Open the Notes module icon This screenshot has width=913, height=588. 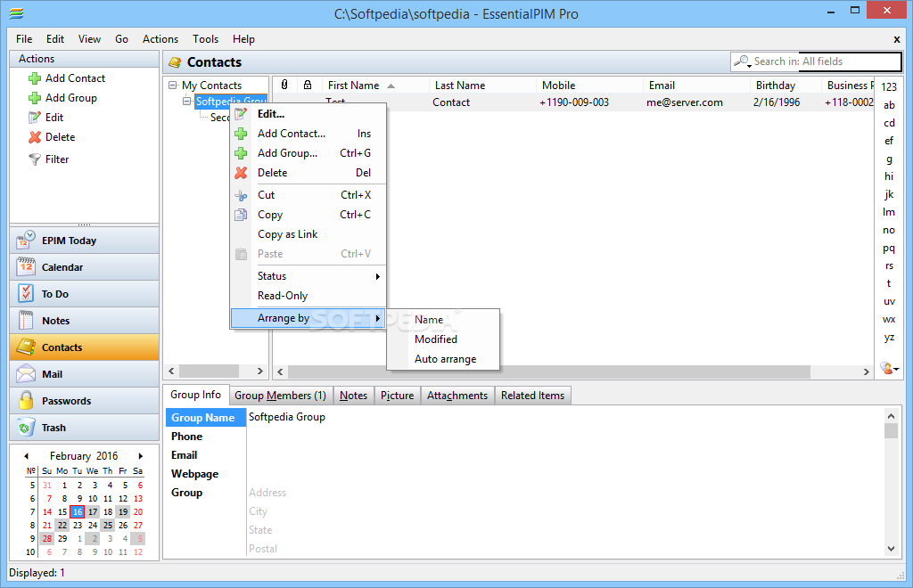pyautogui.click(x=26, y=321)
